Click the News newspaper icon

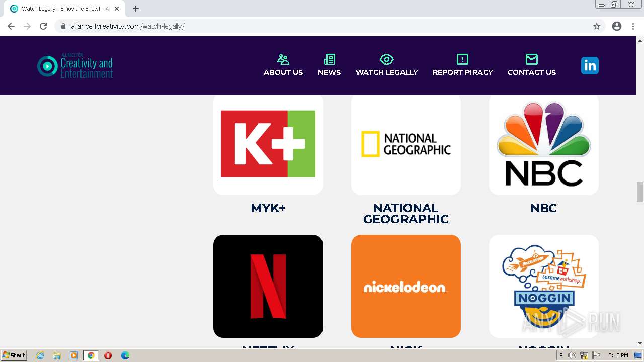click(x=330, y=59)
